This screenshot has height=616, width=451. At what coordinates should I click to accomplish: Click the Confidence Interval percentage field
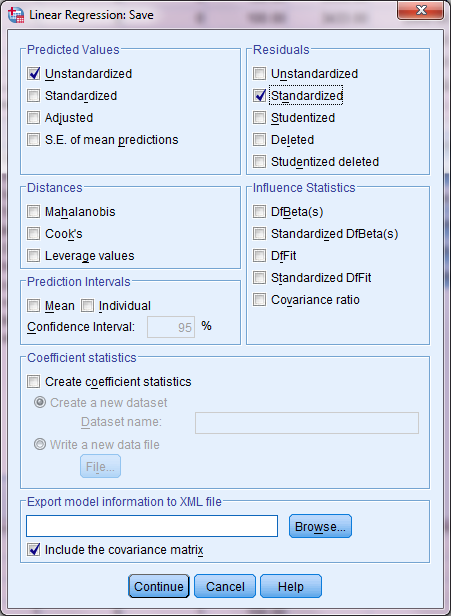click(x=171, y=327)
